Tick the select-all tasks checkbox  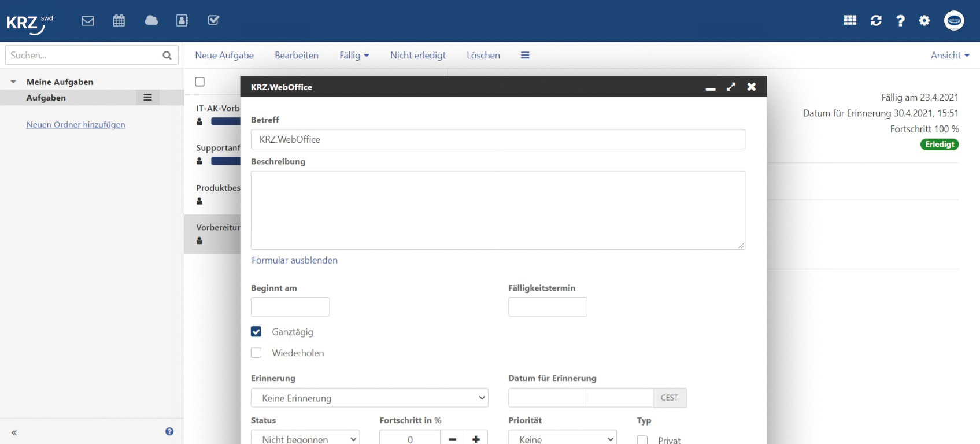tap(200, 82)
